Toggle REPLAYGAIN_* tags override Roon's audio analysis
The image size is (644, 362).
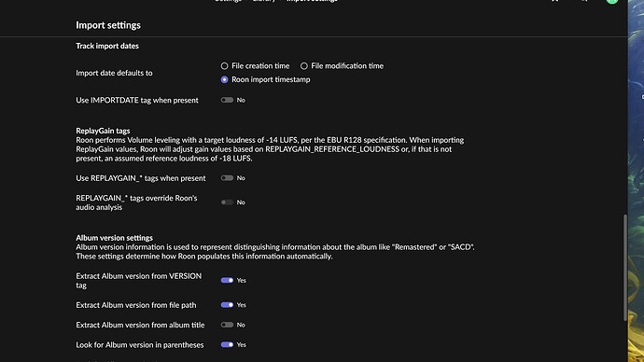(227, 202)
